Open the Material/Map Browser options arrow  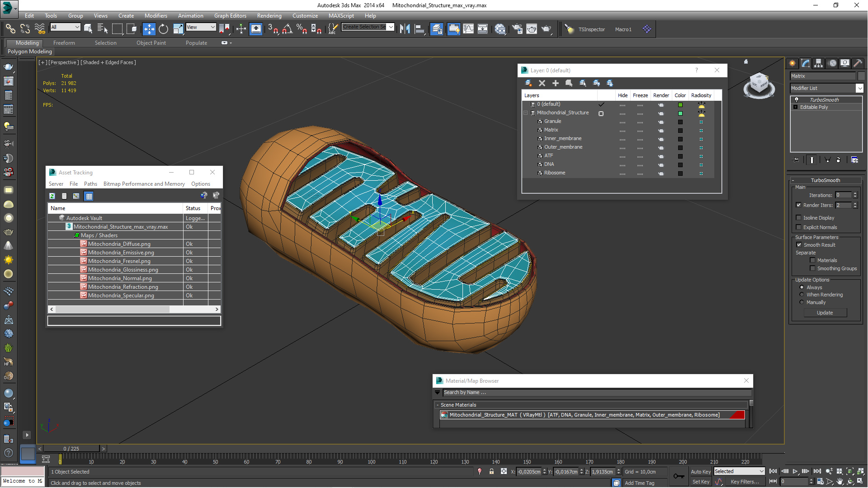[437, 393]
